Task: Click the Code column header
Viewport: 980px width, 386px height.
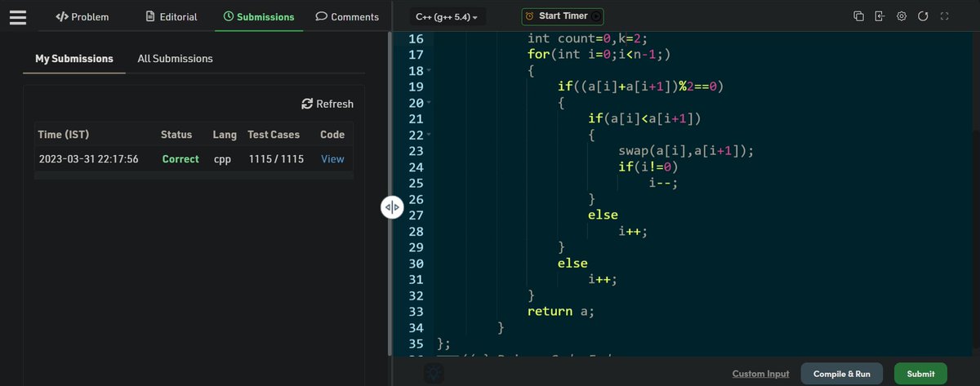Action: pyautogui.click(x=332, y=135)
